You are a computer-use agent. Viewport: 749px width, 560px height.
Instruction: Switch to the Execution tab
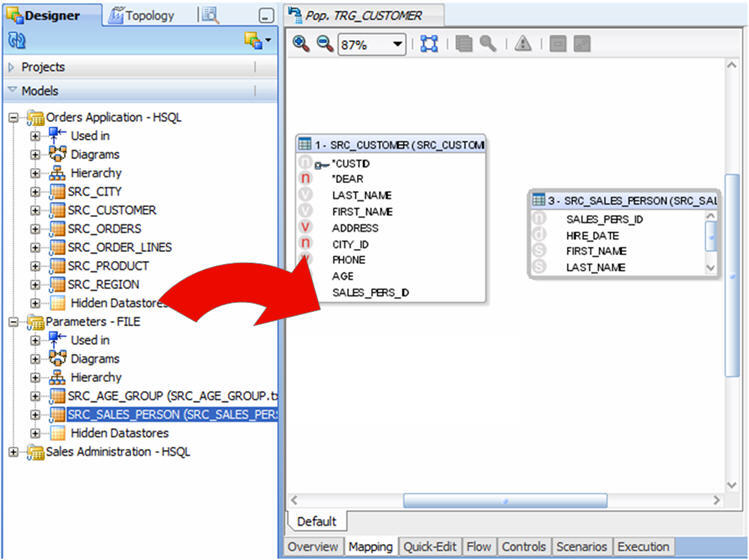tap(643, 547)
